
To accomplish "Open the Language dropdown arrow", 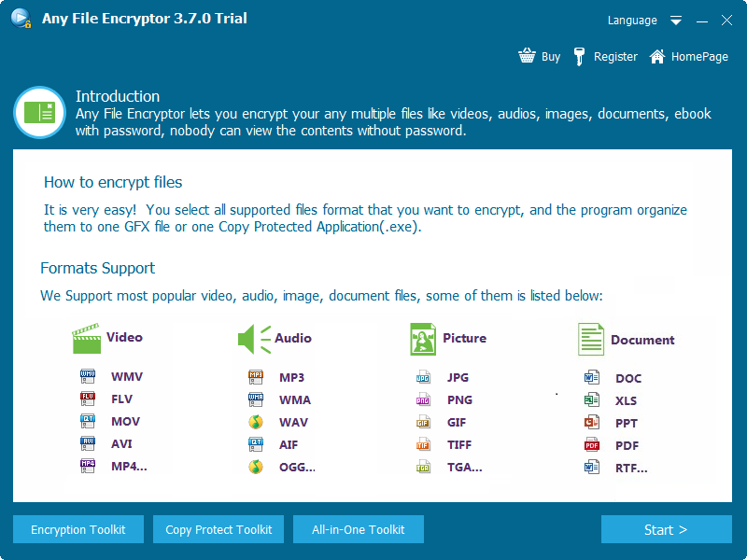I will point(676,21).
